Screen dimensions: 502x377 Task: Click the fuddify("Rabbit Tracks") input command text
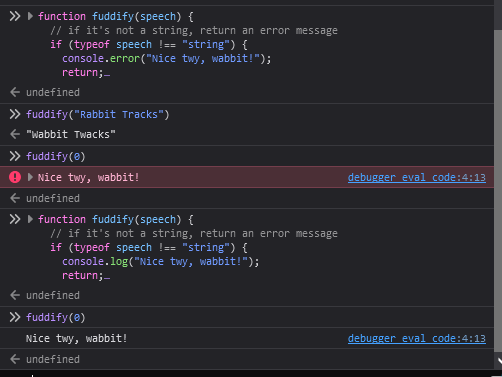[98, 114]
